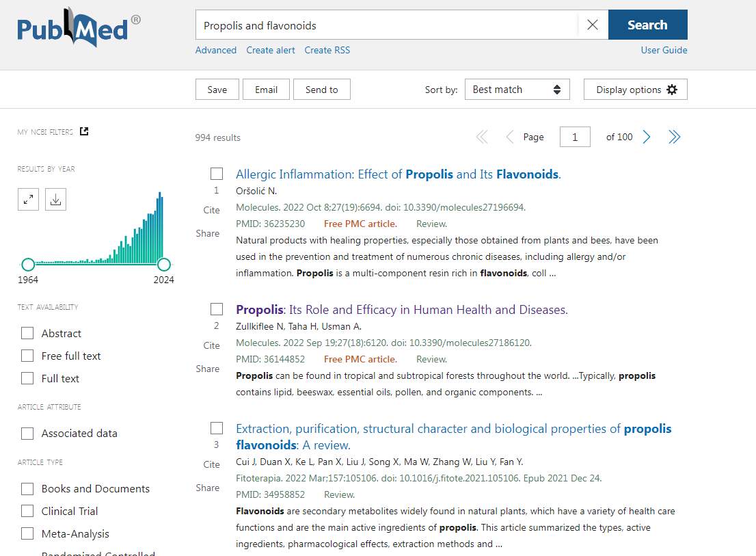The width and height of the screenshot is (756, 556).
Task: Check the Free full text filter
Action: click(27, 356)
